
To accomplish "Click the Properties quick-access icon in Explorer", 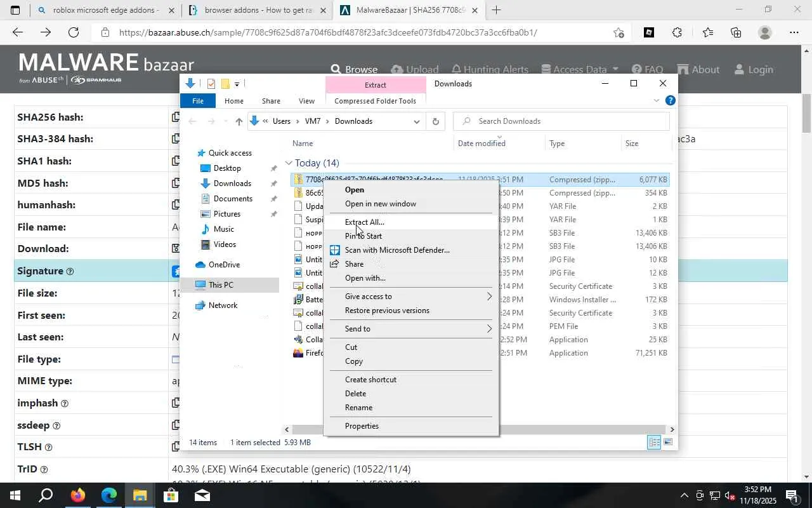I will click(211, 84).
